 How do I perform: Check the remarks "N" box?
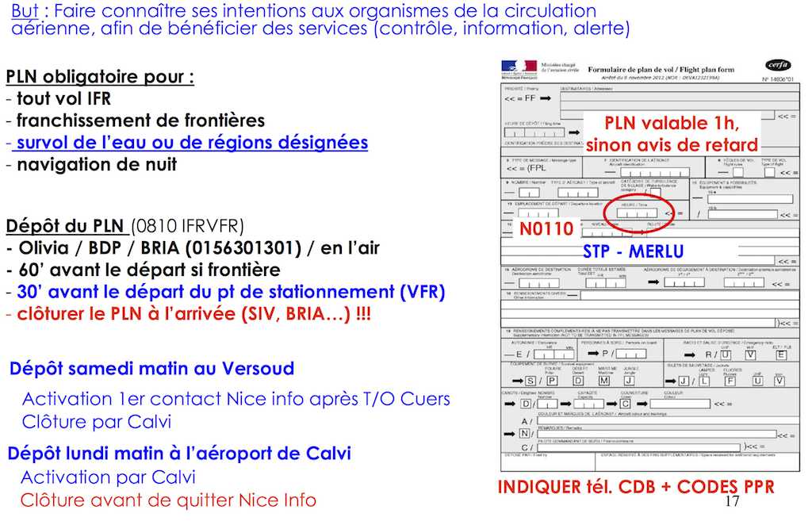(525, 433)
